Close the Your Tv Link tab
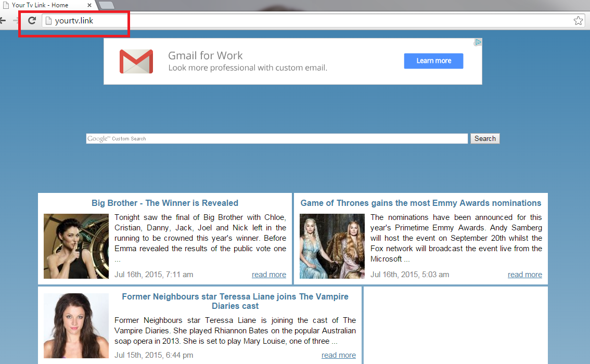 click(89, 5)
